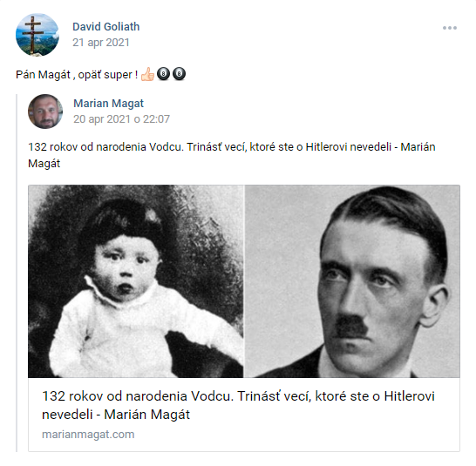
Task: Open the timestamp 20 apr 2021 o 22:07
Action: click(x=121, y=119)
